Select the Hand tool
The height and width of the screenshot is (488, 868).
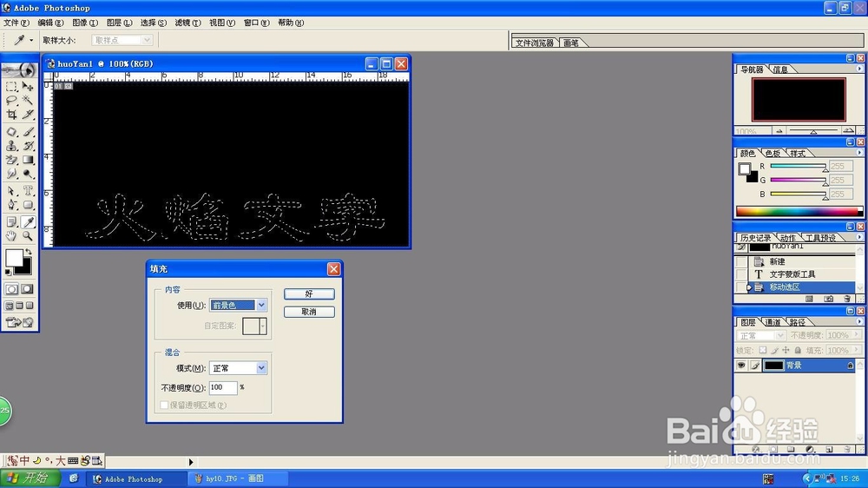point(11,236)
